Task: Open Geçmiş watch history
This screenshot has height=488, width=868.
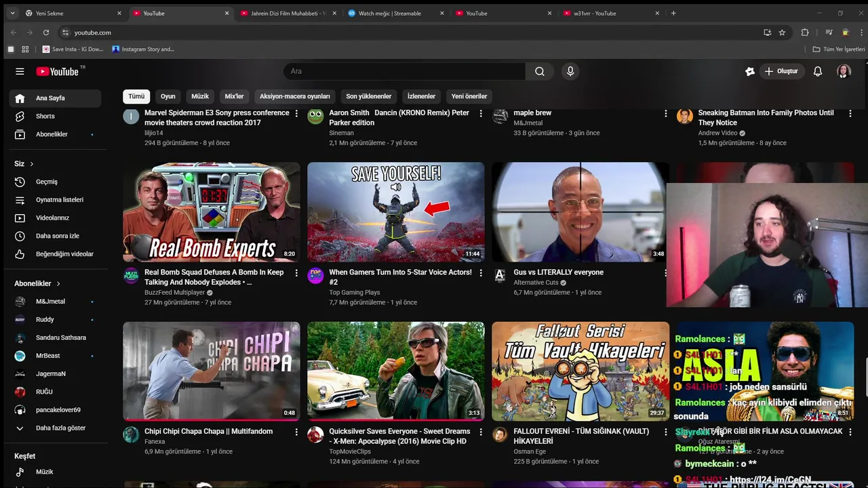Action: click(56, 182)
